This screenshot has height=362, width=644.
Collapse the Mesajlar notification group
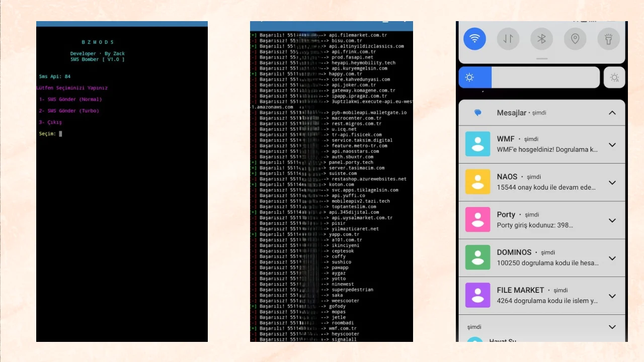pyautogui.click(x=612, y=113)
